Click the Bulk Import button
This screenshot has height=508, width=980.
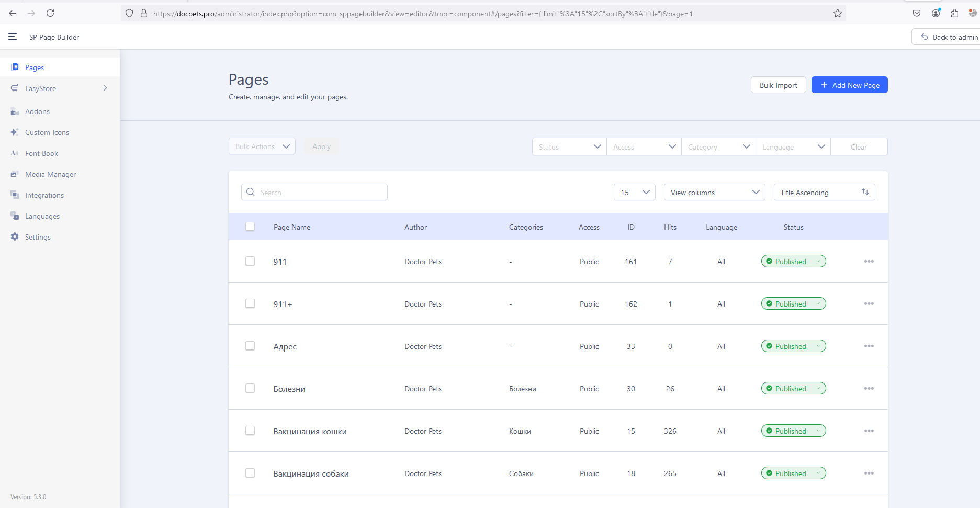(779, 85)
